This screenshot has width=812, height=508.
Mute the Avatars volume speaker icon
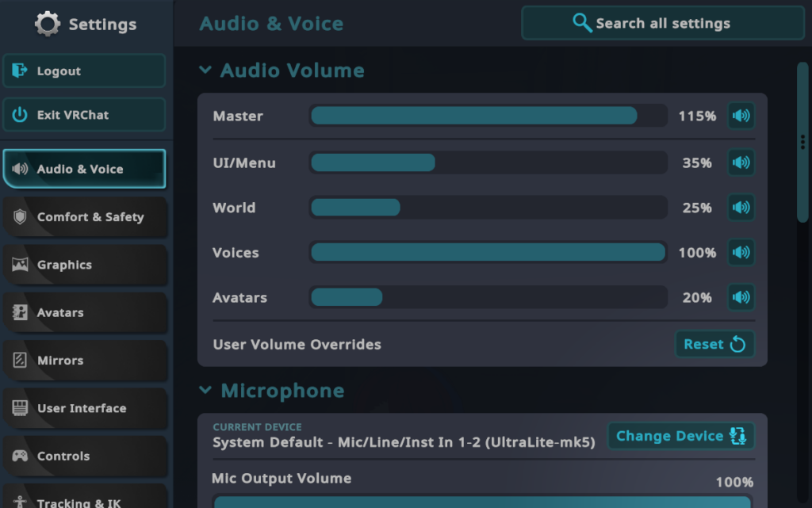point(741,297)
